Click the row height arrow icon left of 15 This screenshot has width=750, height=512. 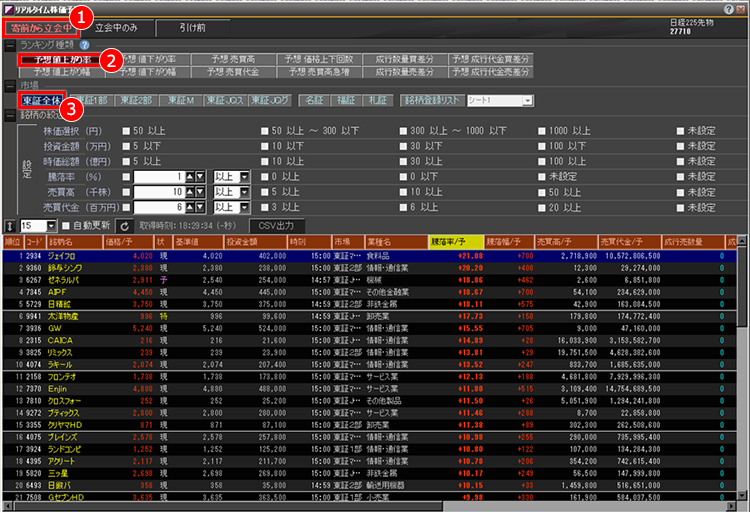pos(9,226)
